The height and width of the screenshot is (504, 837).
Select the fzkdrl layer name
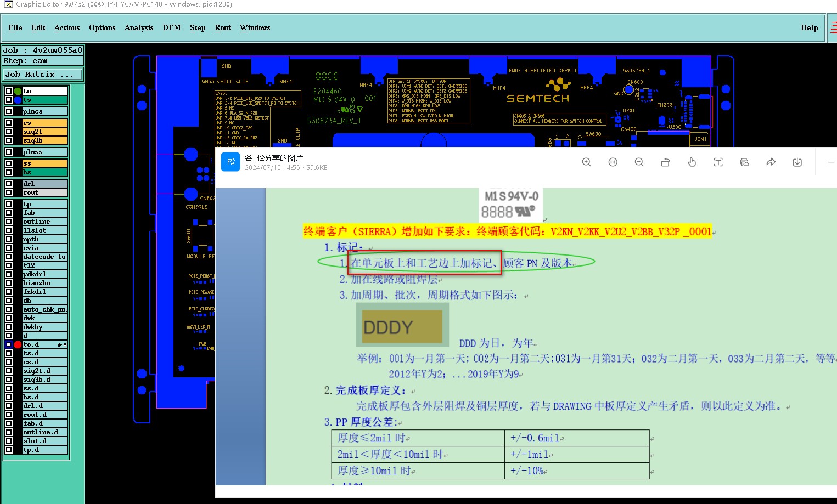(x=44, y=292)
